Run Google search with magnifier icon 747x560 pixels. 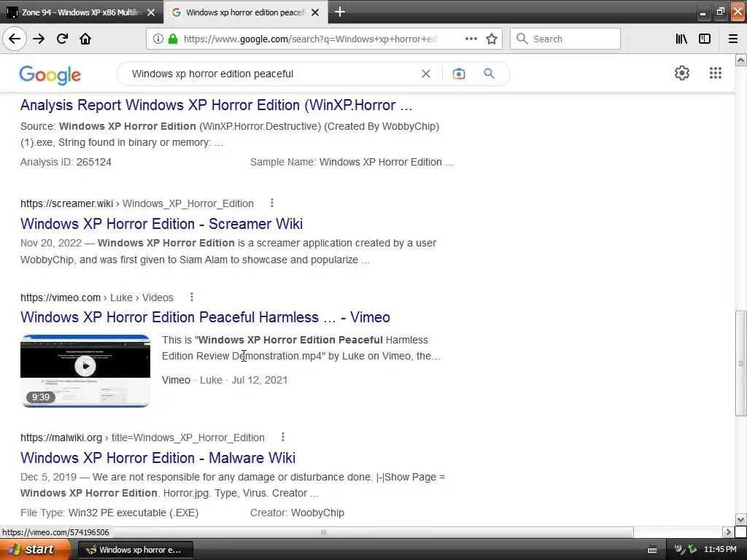coord(489,74)
